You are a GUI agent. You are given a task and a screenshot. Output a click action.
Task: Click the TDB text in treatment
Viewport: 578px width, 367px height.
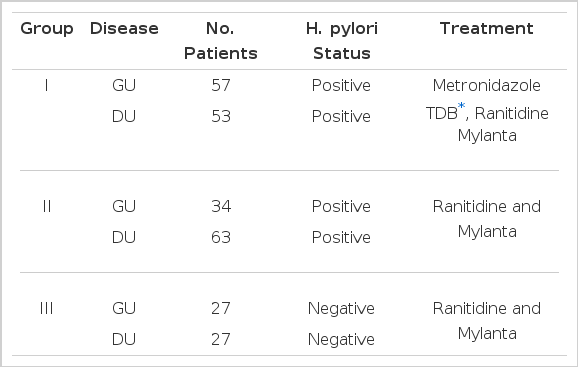pyautogui.click(x=442, y=113)
